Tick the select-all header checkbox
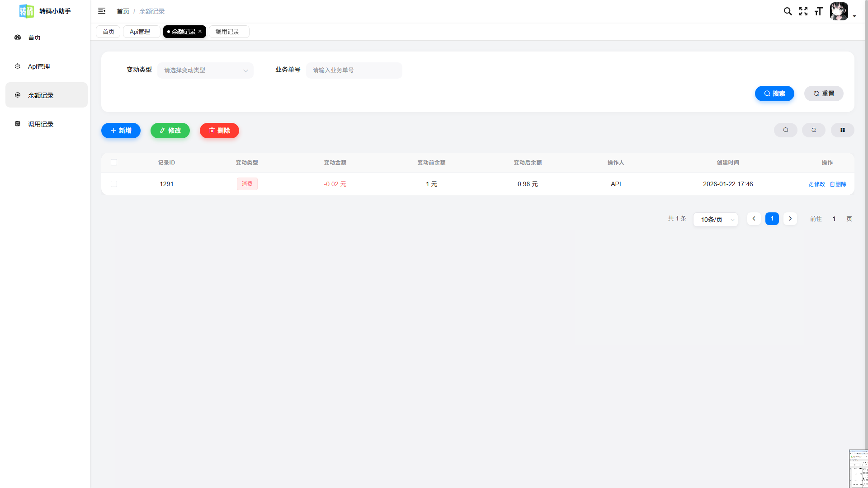This screenshot has height=488, width=868. pos(114,162)
